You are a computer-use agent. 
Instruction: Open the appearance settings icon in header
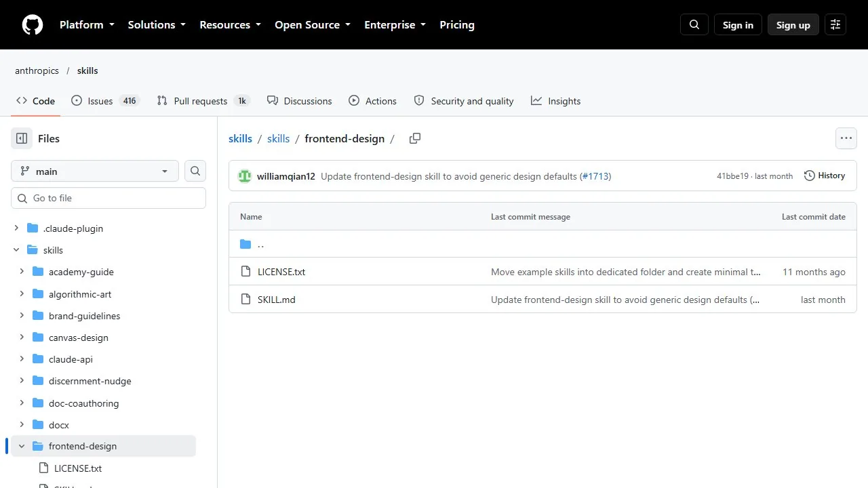click(835, 25)
